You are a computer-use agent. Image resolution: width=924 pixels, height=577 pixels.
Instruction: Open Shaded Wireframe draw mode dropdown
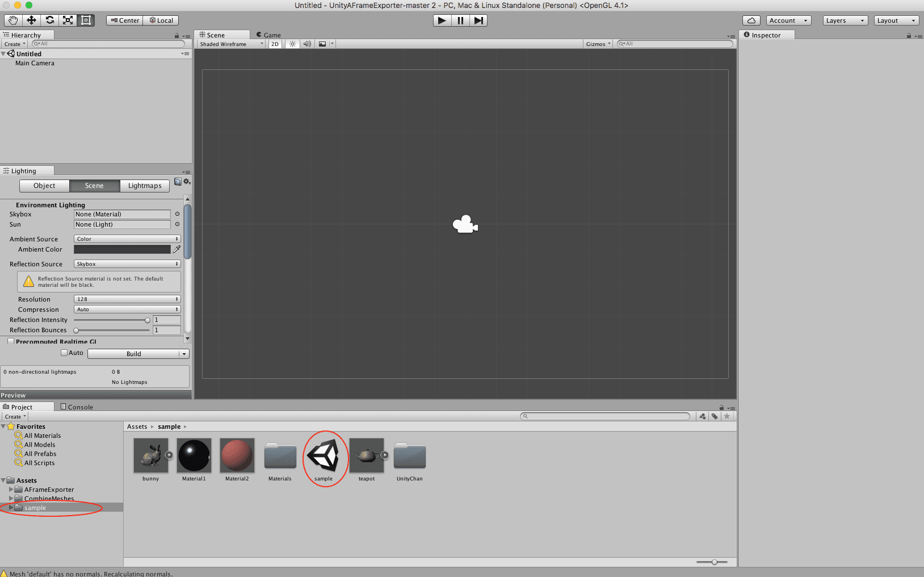231,44
